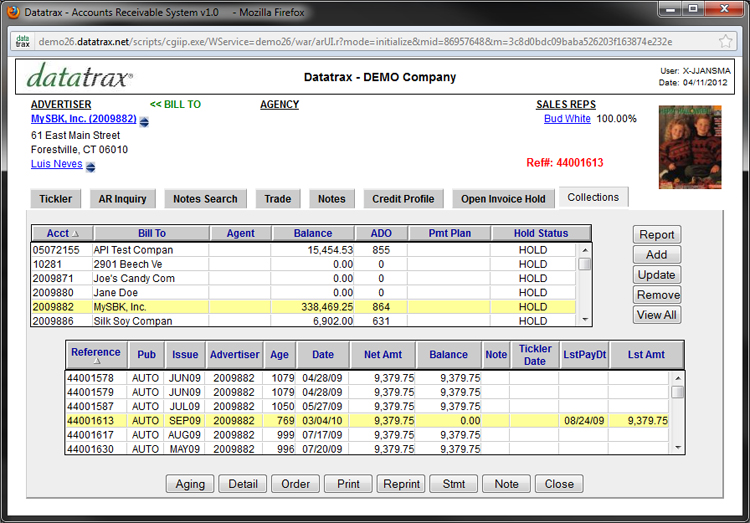Sort the accounts table by Balance header
Viewport: 750px width, 523px height.
[x=313, y=233]
